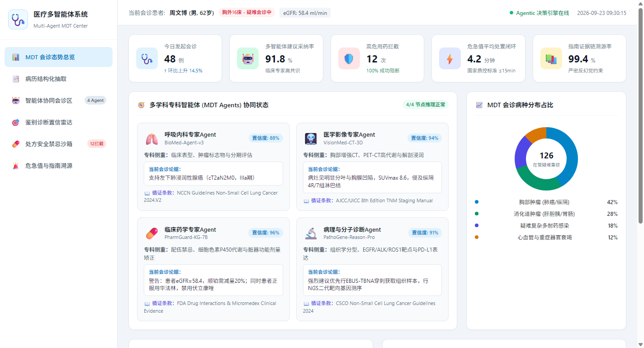The width and height of the screenshot is (644, 348).
Task: Click the robot icon in 多智能体建议采纳率 card
Action: point(248,58)
